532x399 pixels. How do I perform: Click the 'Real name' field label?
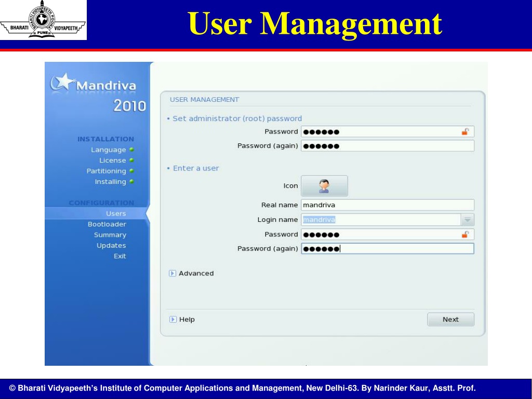280,205
